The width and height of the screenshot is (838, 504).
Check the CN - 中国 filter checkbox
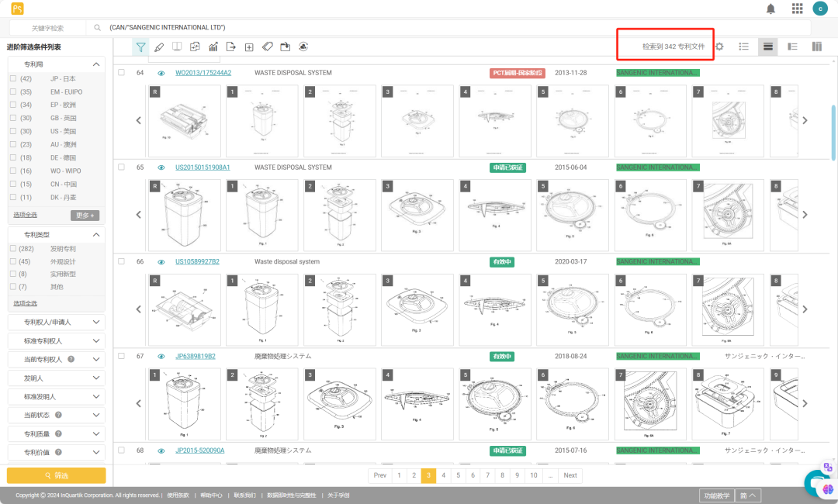pos(13,184)
